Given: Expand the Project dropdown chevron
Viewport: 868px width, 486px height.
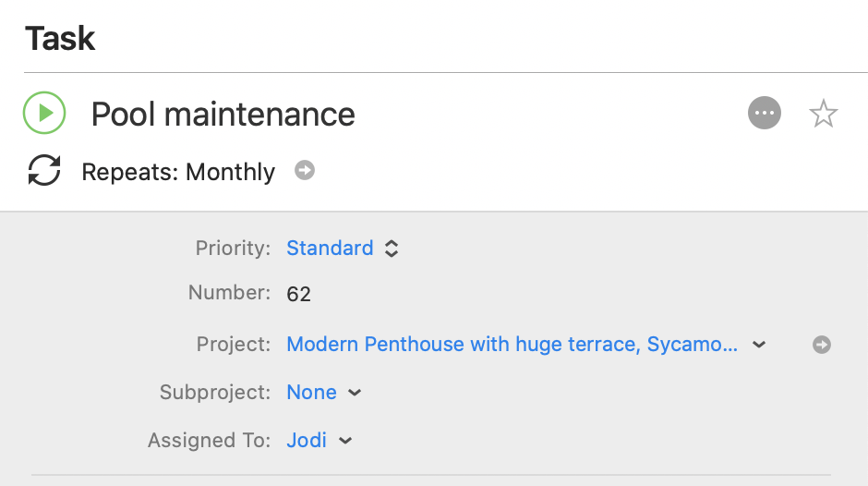Looking at the screenshot, I should click(759, 345).
